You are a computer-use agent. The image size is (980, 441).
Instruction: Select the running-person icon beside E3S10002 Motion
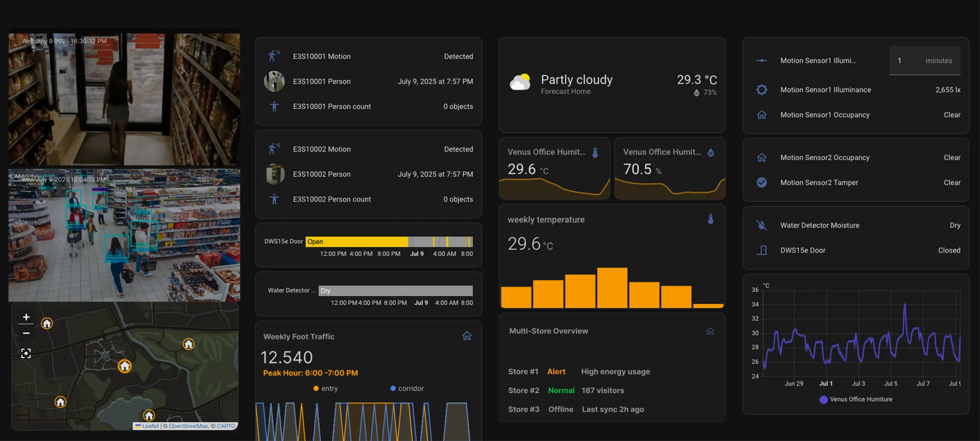[274, 149]
